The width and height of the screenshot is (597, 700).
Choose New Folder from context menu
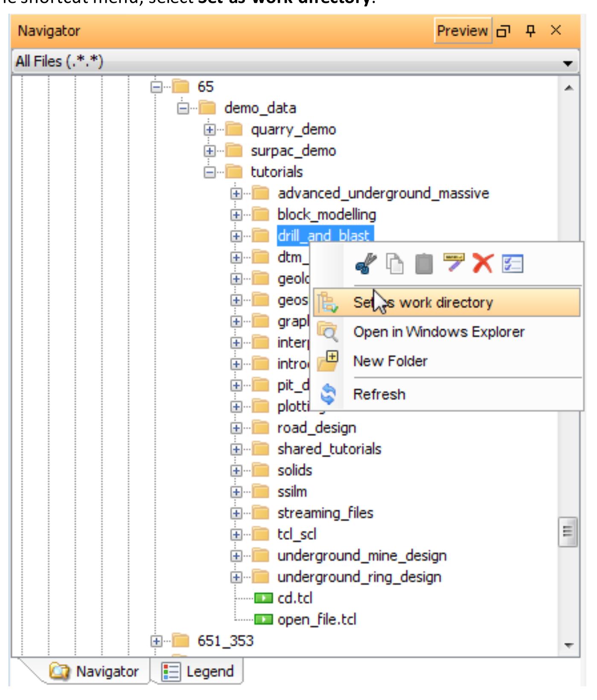tap(390, 361)
